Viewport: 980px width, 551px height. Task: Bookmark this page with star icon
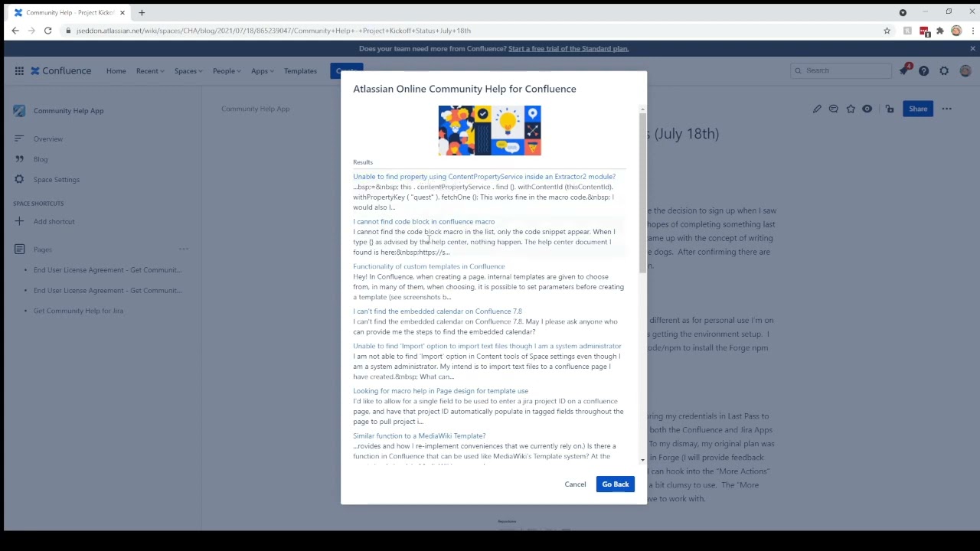tap(887, 31)
